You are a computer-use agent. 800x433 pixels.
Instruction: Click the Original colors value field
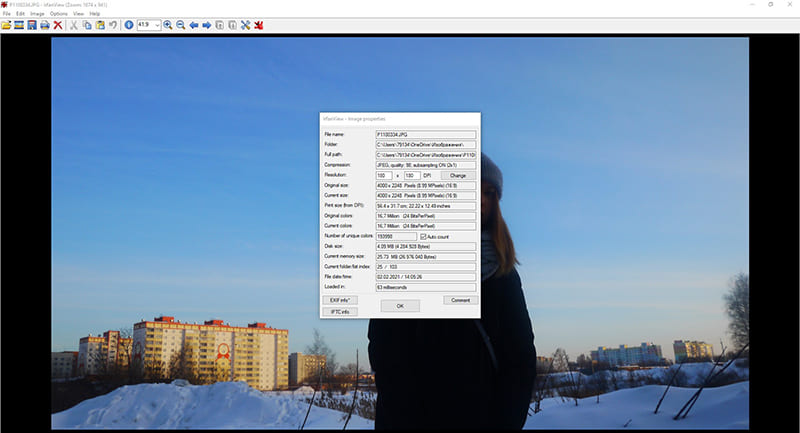pyautogui.click(x=426, y=216)
